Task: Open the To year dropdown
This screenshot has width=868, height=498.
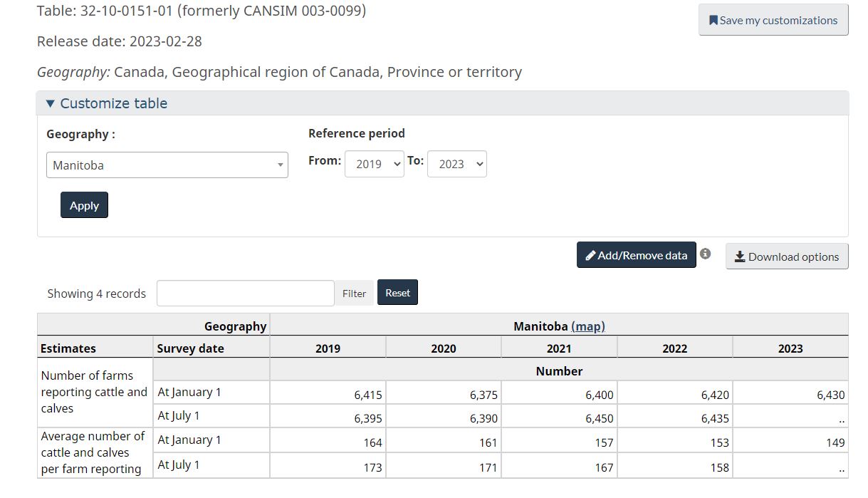Action: pos(456,164)
